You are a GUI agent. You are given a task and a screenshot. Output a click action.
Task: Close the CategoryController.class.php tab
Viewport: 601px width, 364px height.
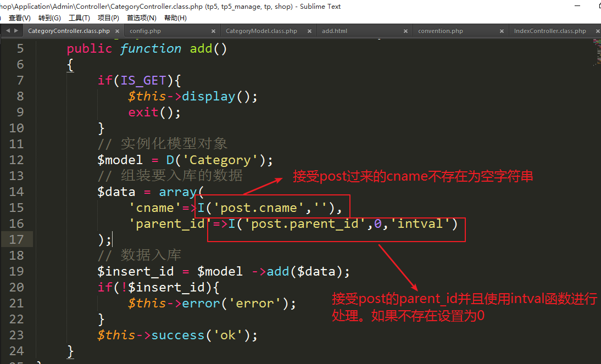[x=117, y=31]
